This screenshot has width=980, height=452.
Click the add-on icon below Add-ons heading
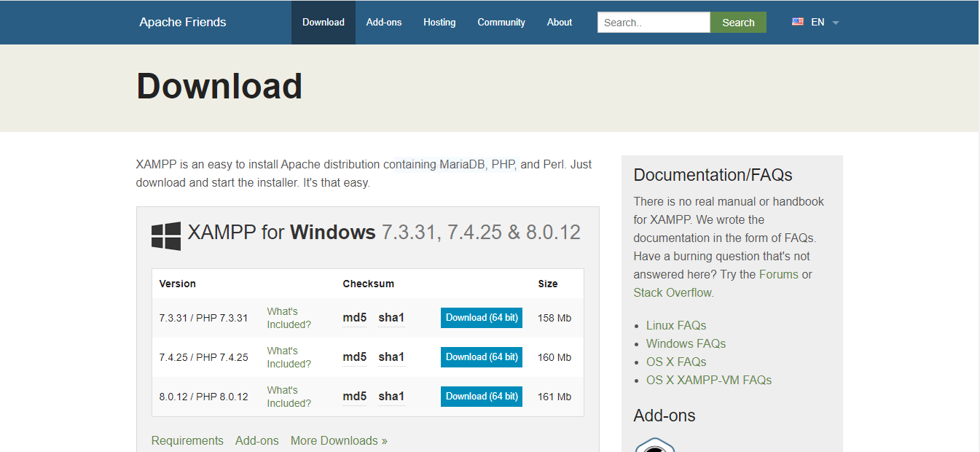pos(655,445)
